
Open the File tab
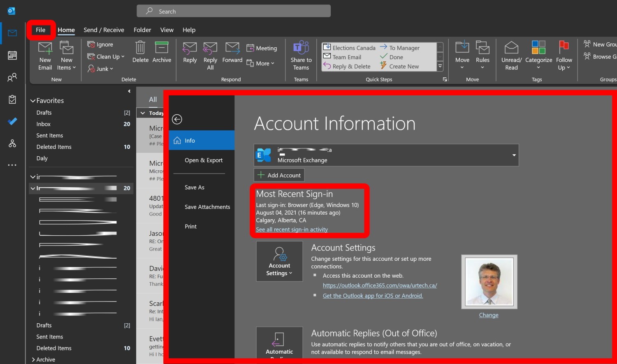click(x=40, y=30)
